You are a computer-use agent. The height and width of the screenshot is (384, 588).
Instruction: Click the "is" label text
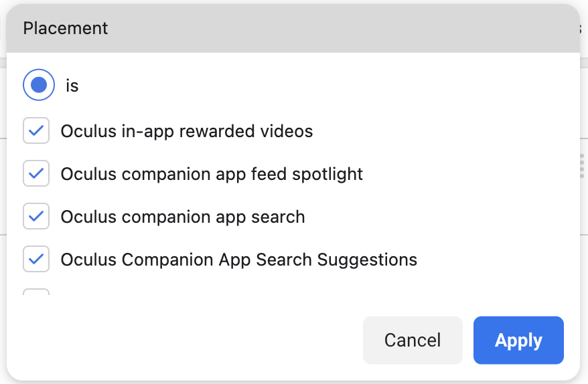tap(72, 86)
